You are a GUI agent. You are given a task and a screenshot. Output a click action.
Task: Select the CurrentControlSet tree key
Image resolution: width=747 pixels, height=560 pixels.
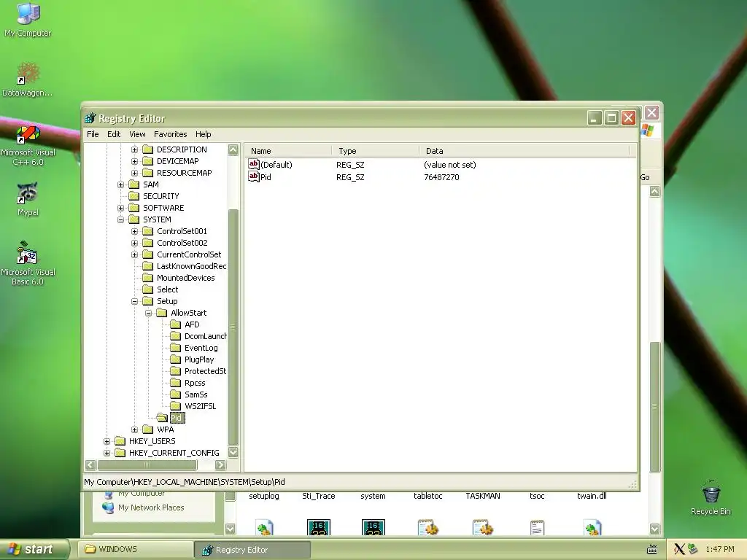[x=189, y=254]
